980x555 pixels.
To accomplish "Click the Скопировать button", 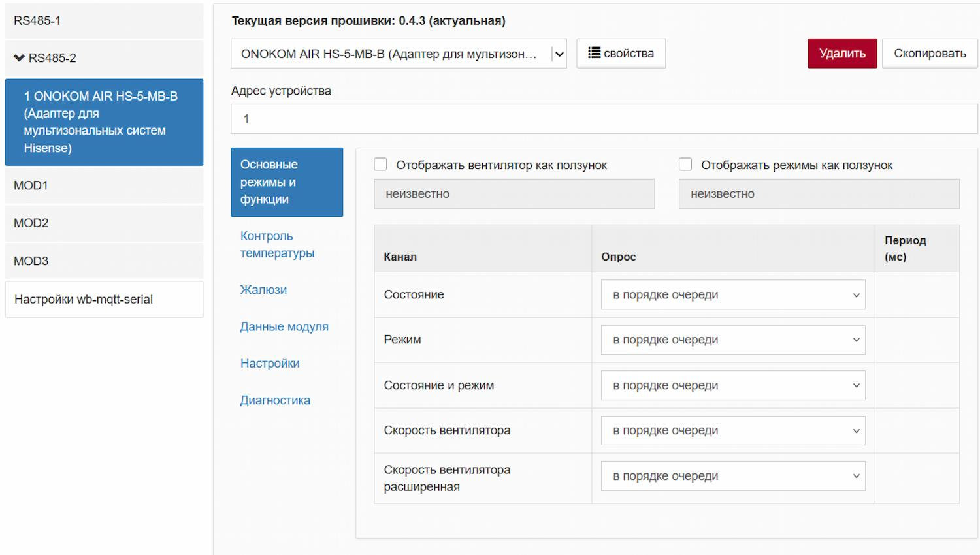I will pos(929,54).
